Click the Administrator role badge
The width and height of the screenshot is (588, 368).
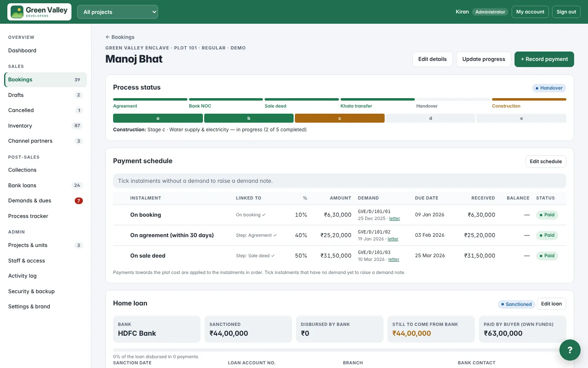(490, 12)
